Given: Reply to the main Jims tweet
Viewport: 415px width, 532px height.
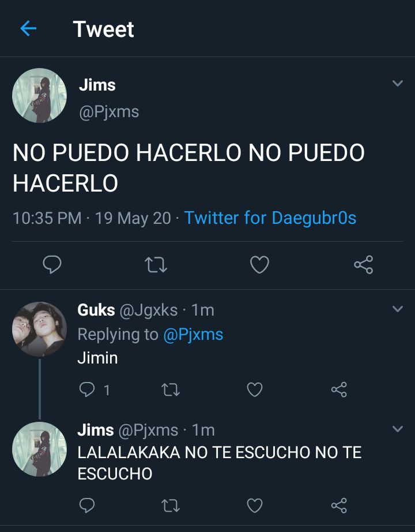Looking at the screenshot, I should [x=52, y=264].
